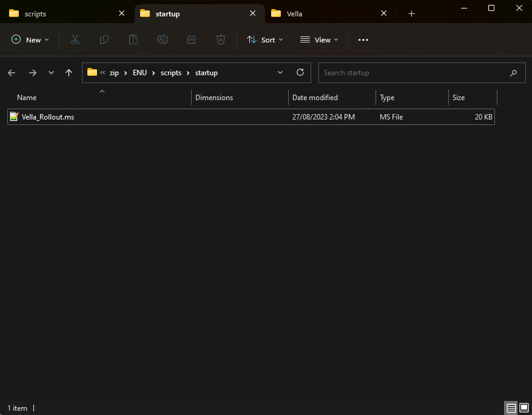Navigate to ENU in breadcrumb path
This screenshot has height=415, width=532.
pyautogui.click(x=140, y=73)
